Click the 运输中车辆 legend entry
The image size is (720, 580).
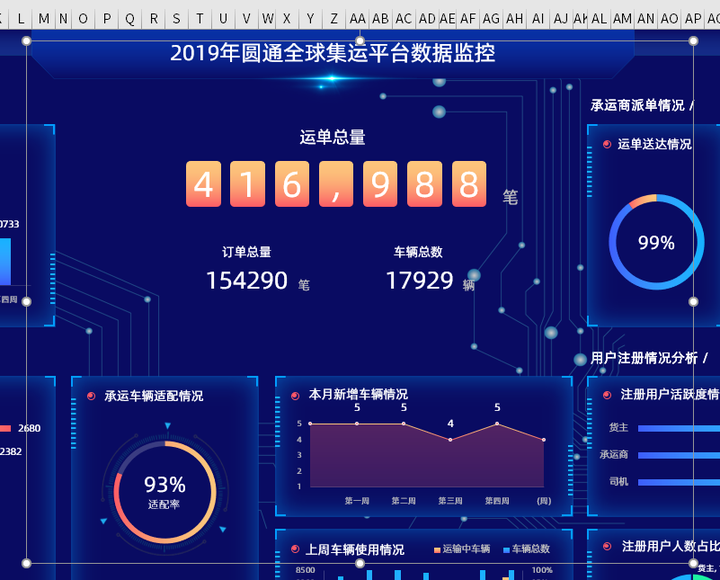click(462, 549)
